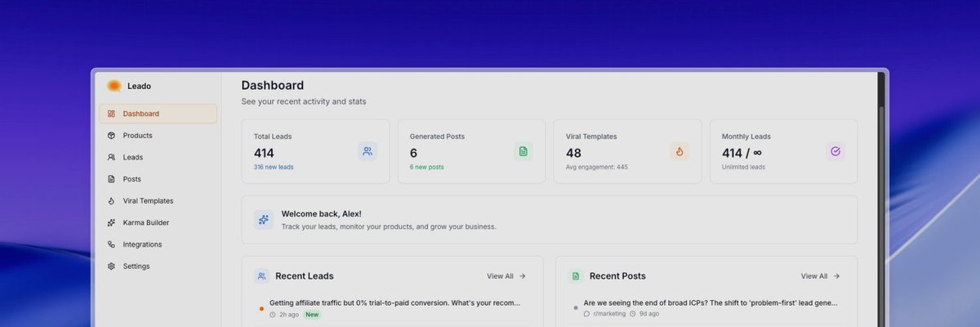This screenshot has height=327, width=980.
Task: Click the sparkle icon beside Welcome back
Action: (x=263, y=219)
